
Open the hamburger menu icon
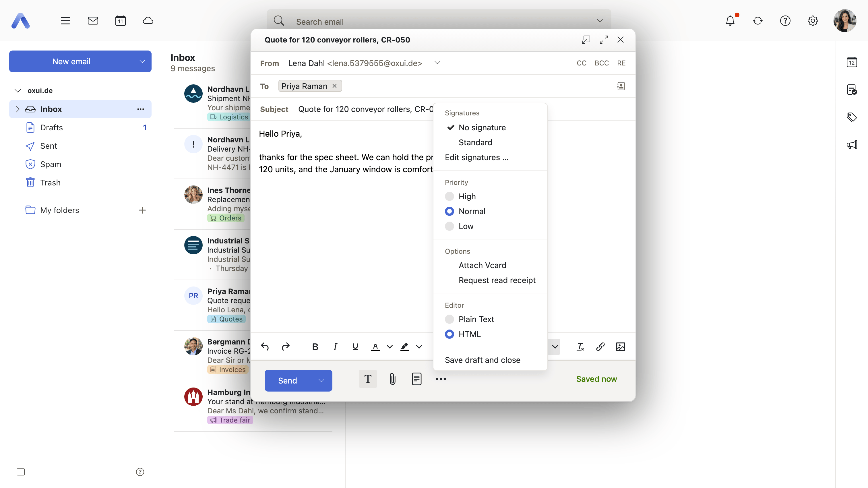click(65, 21)
